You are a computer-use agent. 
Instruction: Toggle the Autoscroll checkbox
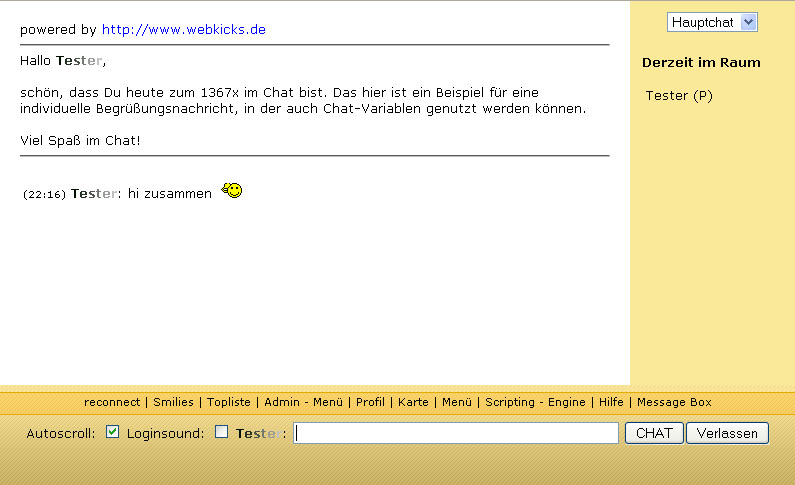pyautogui.click(x=112, y=432)
